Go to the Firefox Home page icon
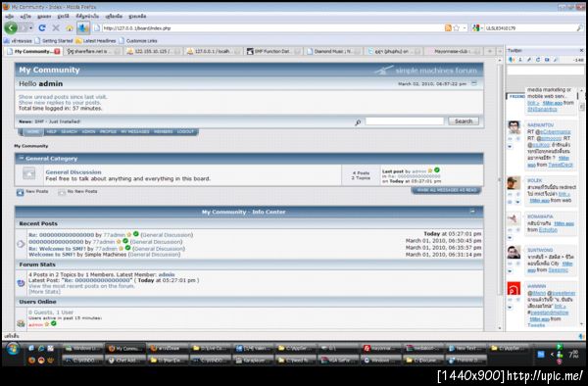The height and width of the screenshot is (386, 588). 70,28
